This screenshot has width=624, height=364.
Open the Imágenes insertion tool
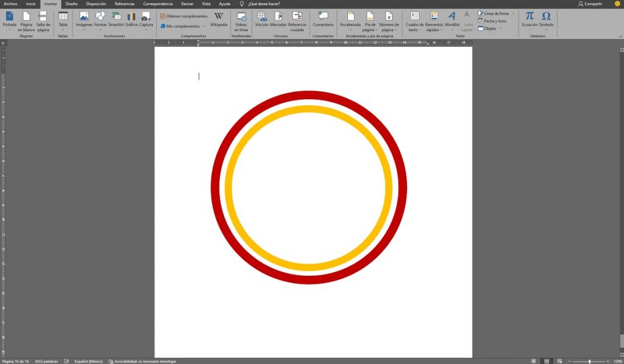click(84, 20)
